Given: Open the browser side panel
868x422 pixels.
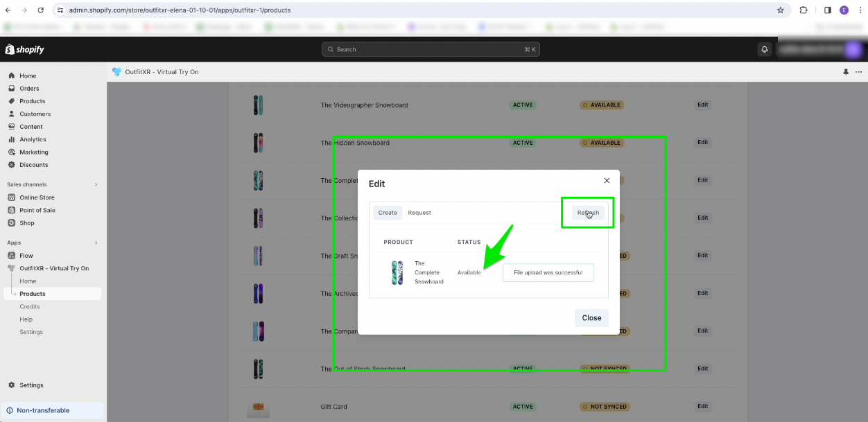Looking at the screenshot, I should tap(828, 10).
